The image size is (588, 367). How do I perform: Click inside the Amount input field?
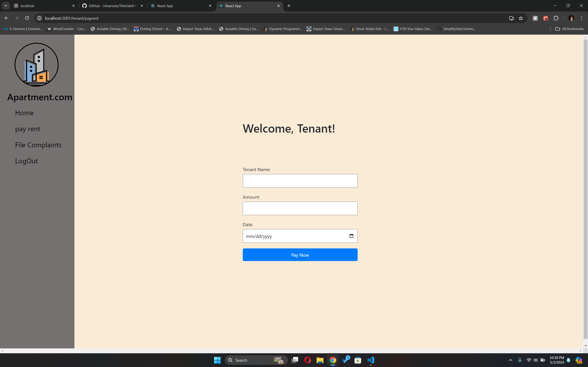(300, 208)
